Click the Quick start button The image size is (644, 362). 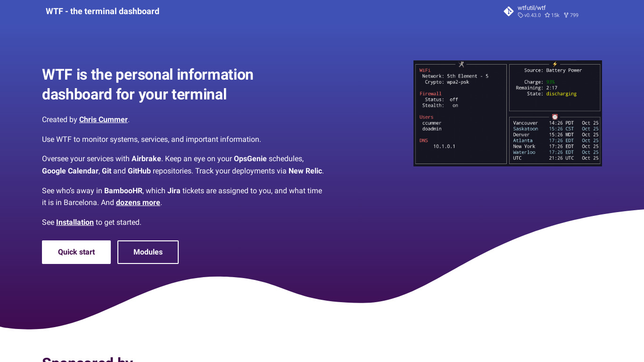click(x=76, y=252)
